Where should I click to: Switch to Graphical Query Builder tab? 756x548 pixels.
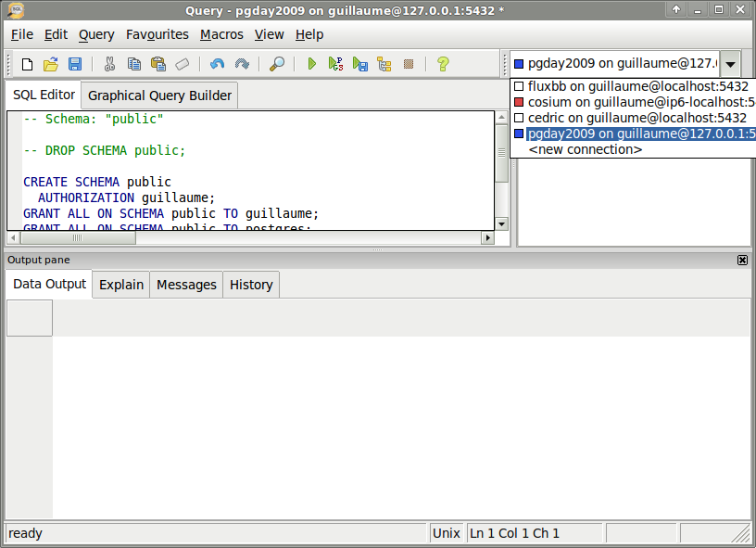click(x=159, y=96)
